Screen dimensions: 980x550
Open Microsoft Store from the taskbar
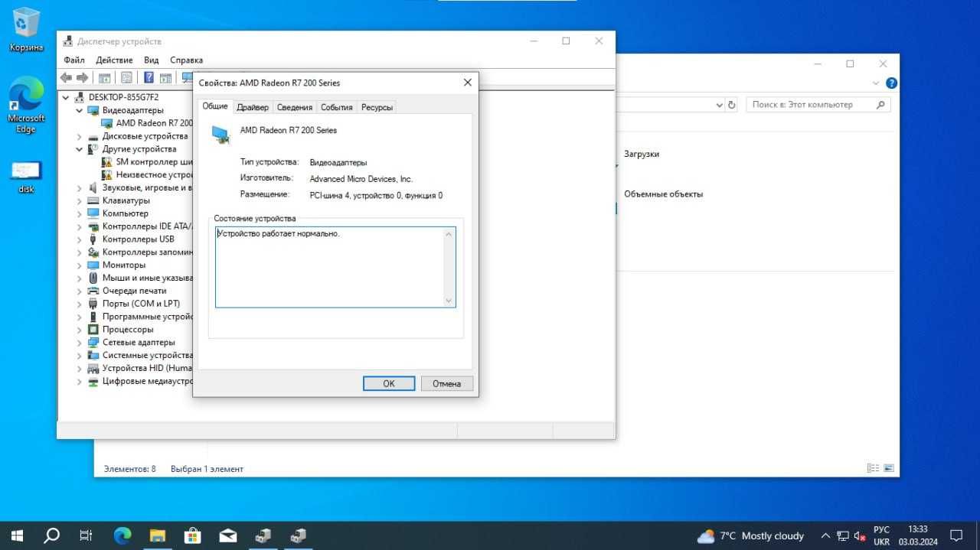coord(193,535)
